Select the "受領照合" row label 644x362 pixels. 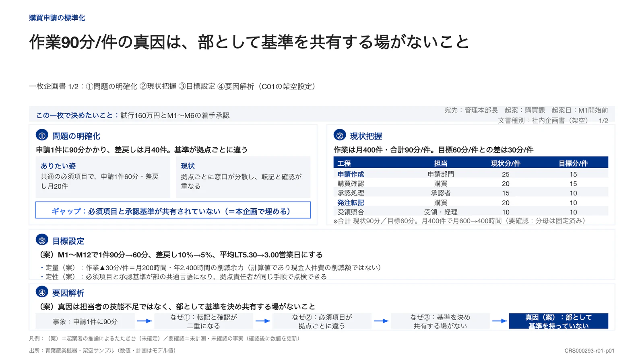click(351, 212)
